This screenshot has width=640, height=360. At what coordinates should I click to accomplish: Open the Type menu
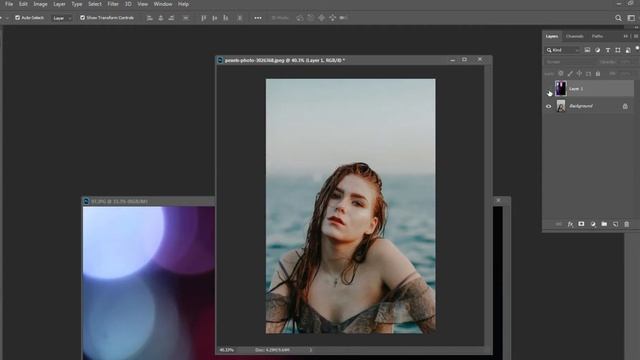click(77, 4)
